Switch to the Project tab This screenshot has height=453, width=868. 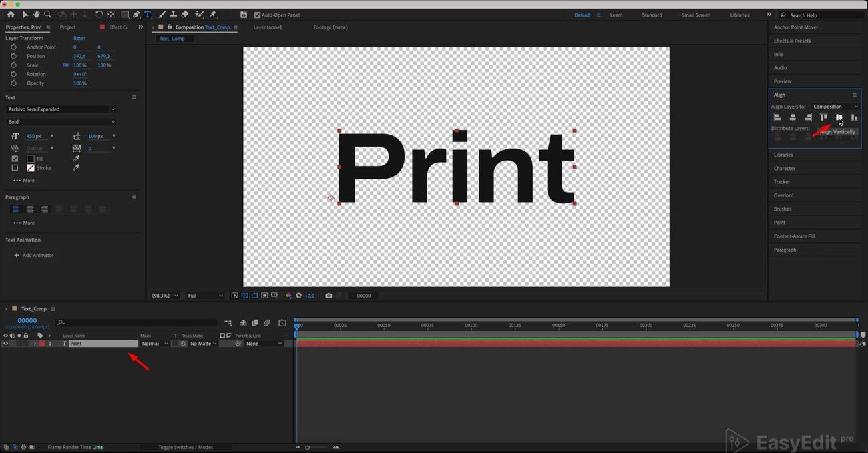tap(67, 27)
